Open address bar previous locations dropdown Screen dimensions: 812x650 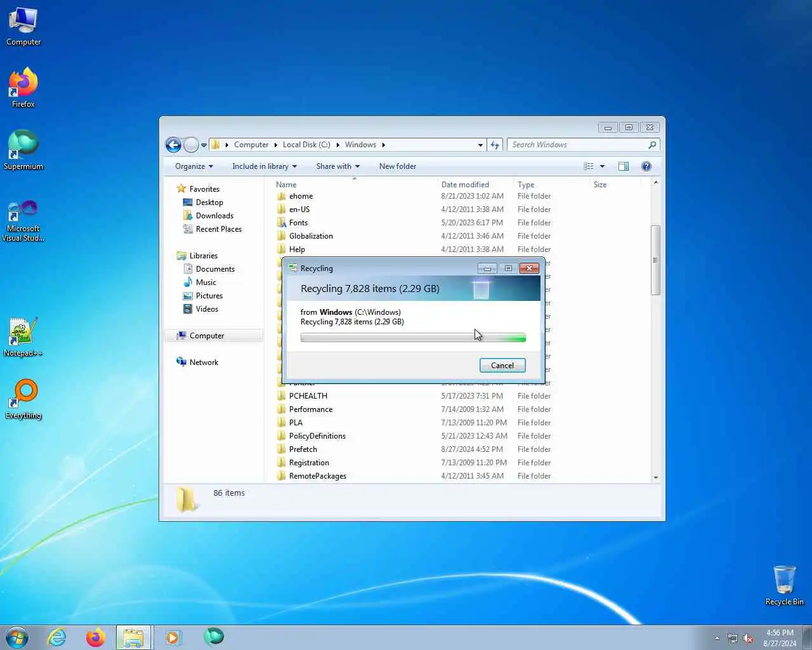tap(480, 145)
